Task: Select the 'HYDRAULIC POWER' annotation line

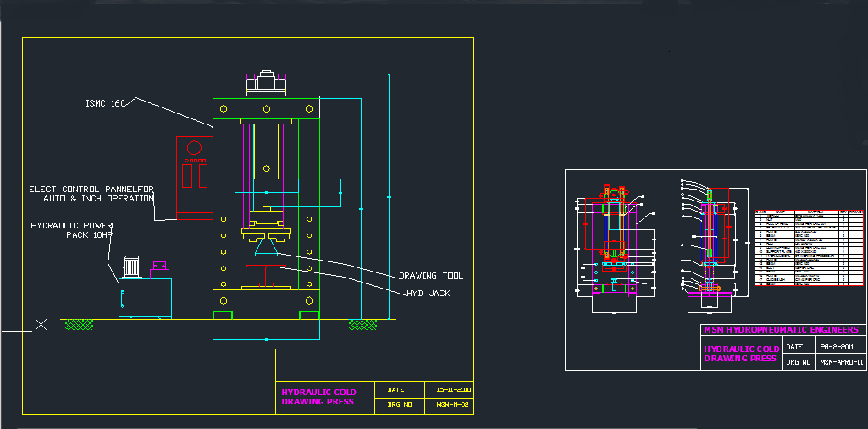Action: (x=71, y=226)
